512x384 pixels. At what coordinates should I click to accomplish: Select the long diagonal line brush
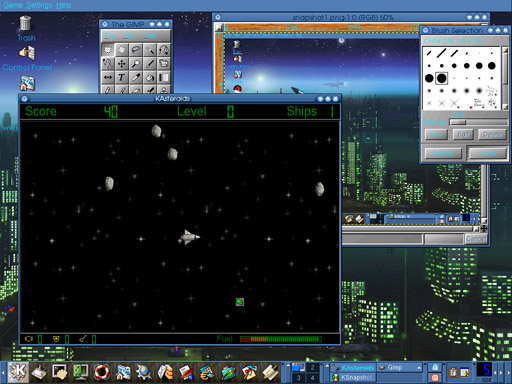(x=441, y=53)
